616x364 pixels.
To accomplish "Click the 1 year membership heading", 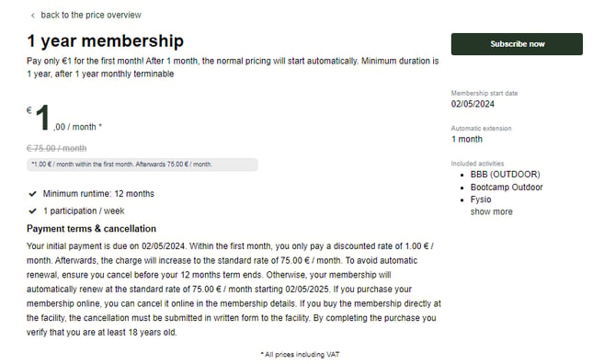I will point(106,40).
